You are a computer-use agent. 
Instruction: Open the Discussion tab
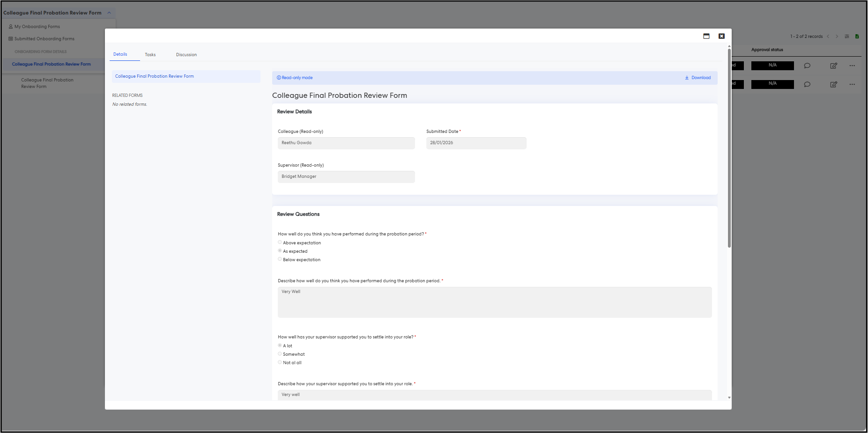(186, 55)
